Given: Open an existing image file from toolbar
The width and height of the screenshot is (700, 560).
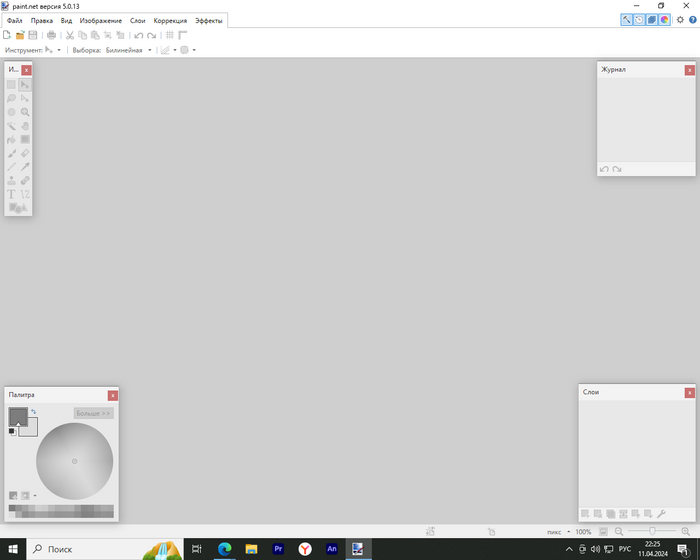Looking at the screenshot, I should pyautogui.click(x=20, y=35).
